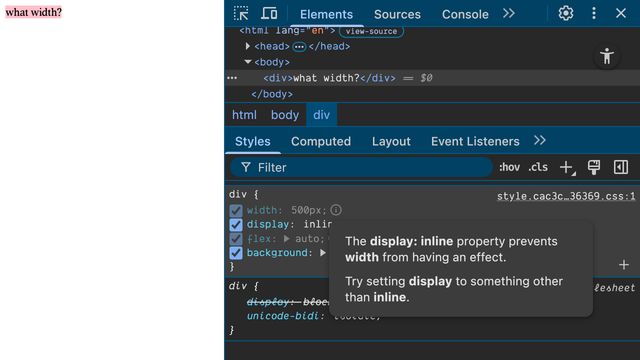This screenshot has width=640, height=360.
Task: Uncheck the display property checkbox
Action: pos(236,225)
